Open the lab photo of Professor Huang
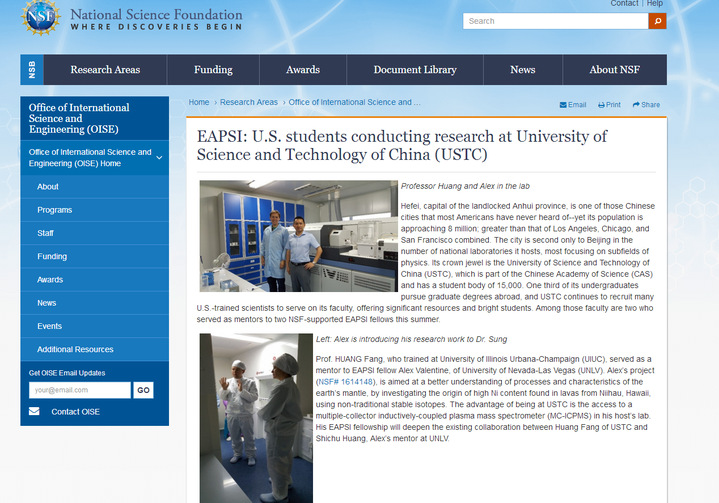 point(298,236)
